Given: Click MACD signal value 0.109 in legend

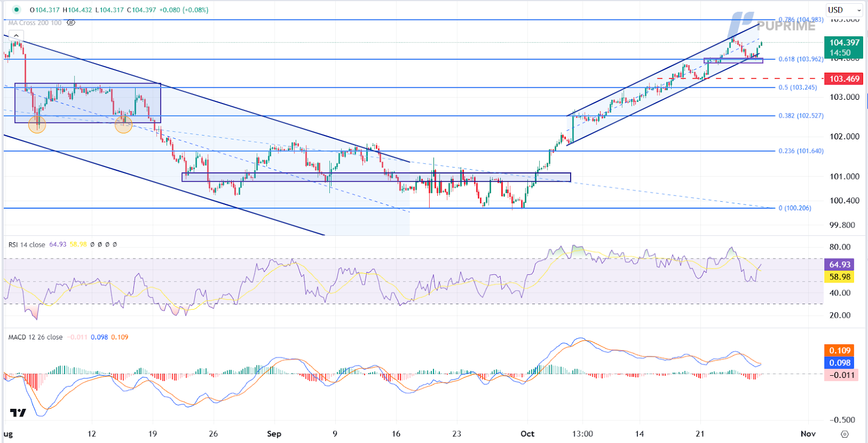Looking at the screenshot, I should coord(120,337).
